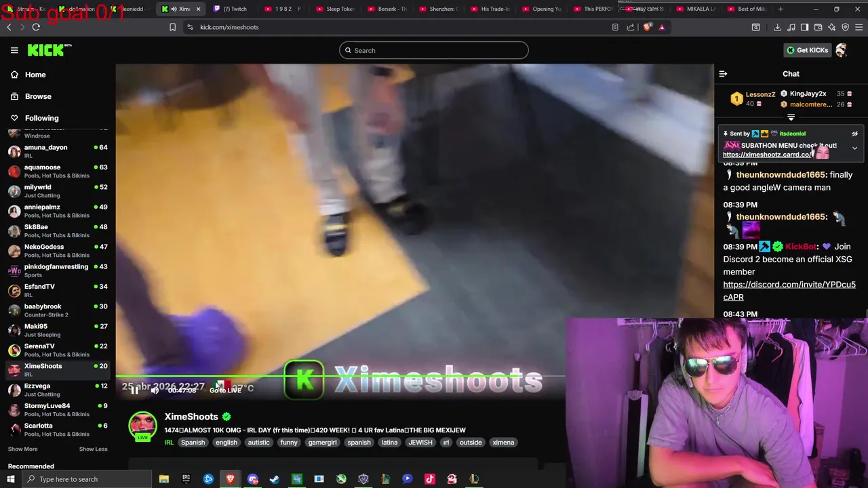The image size is (868, 488).
Task: Open File Explorer from taskbar
Action: tap(163, 479)
